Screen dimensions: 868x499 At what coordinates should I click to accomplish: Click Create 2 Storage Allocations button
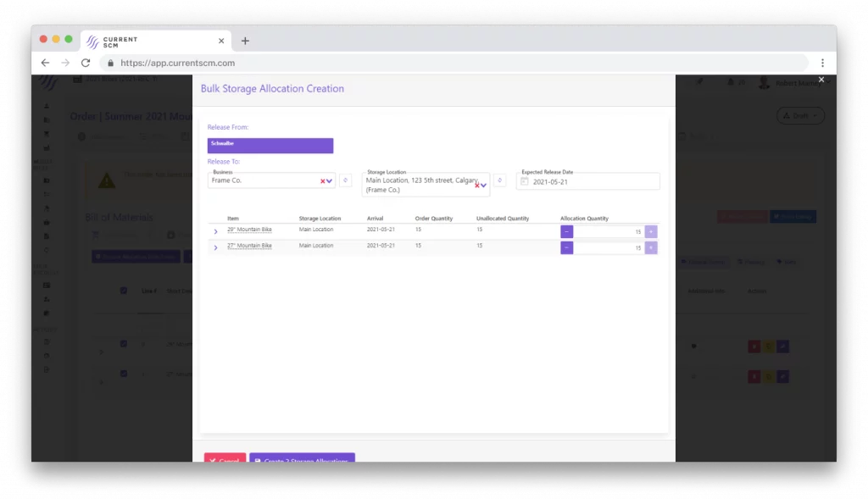pos(302,458)
